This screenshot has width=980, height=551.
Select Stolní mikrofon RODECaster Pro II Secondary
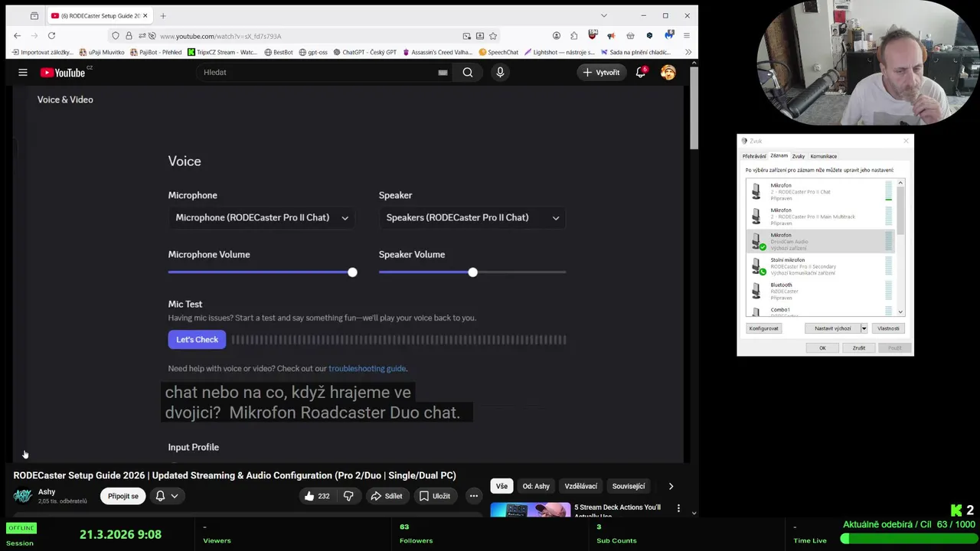pyautogui.click(x=821, y=266)
